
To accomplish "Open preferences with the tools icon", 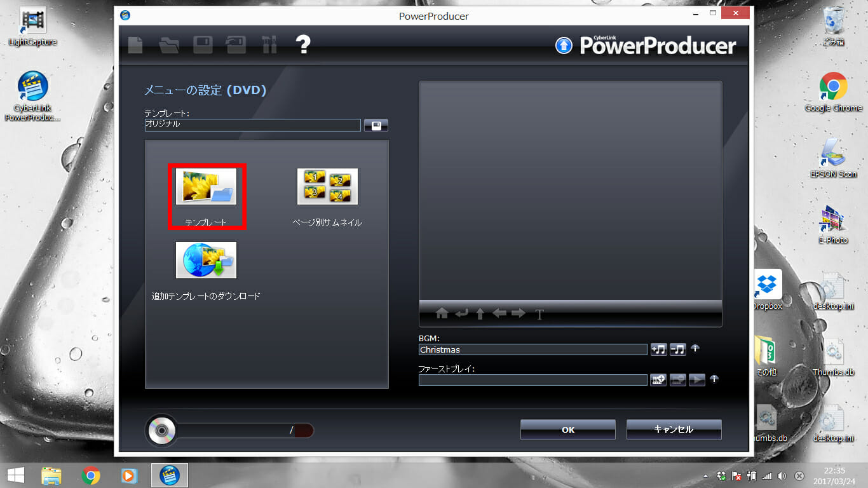I will (269, 44).
